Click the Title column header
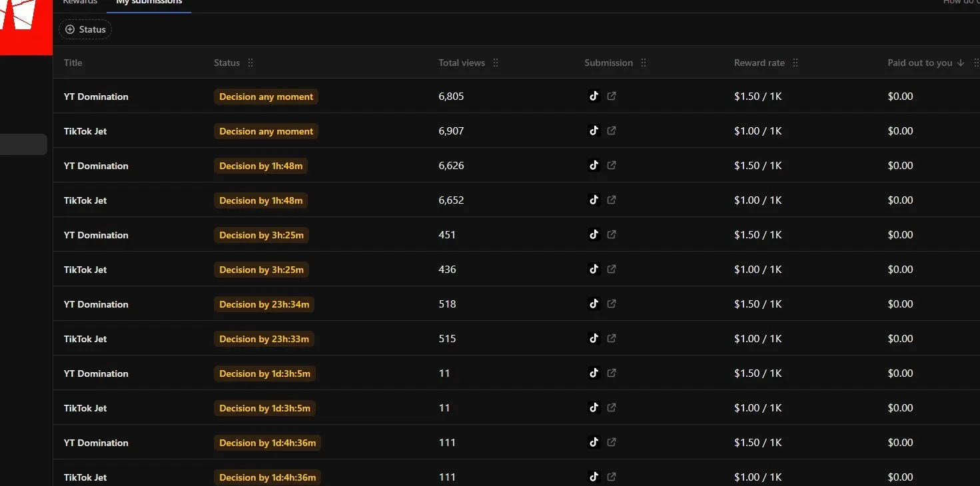Viewport: 980px width, 486px height. tap(73, 63)
